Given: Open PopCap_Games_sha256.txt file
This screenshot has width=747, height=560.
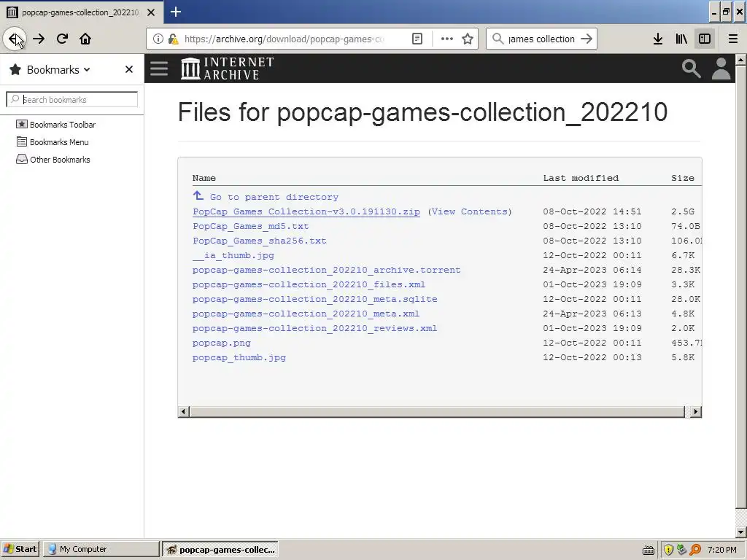Looking at the screenshot, I should pyautogui.click(x=260, y=241).
